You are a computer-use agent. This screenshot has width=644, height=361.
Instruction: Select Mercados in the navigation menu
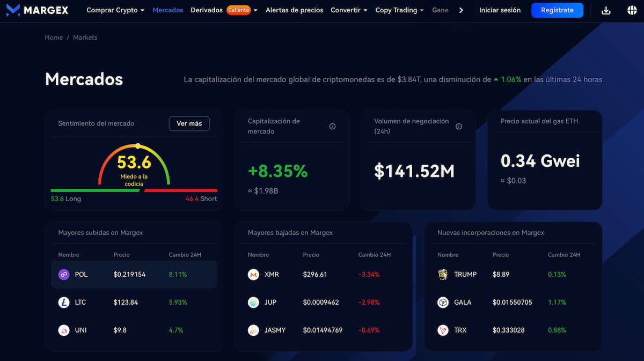[x=168, y=10]
